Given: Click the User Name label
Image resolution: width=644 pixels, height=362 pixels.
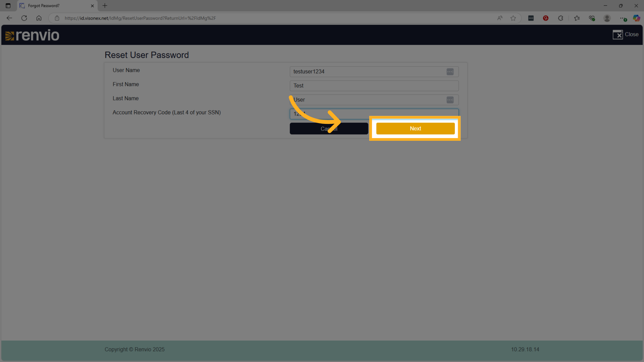Looking at the screenshot, I should [126, 70].
